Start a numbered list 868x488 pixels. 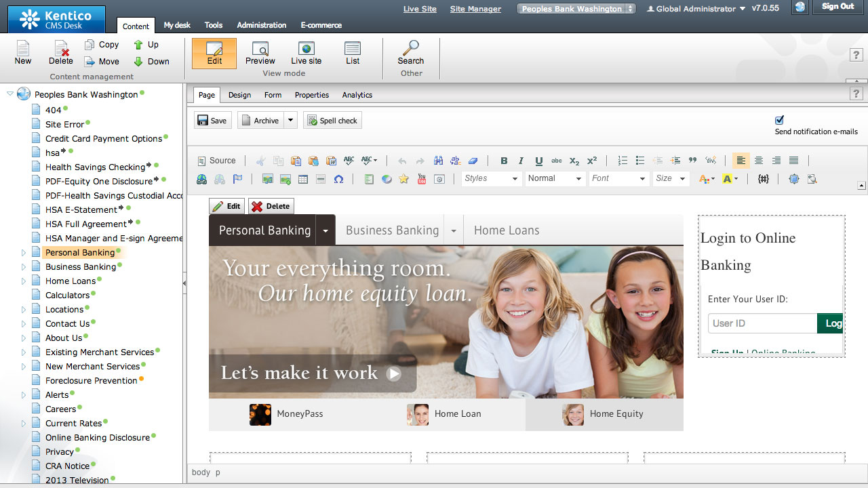623,161
